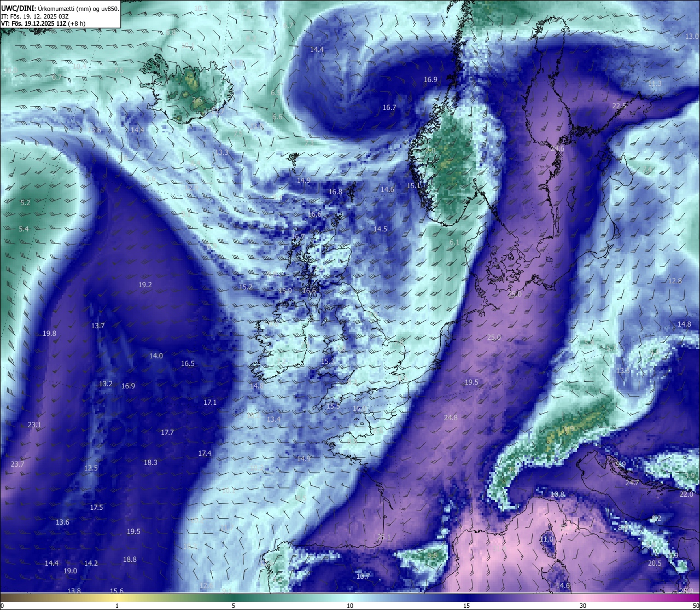This screenshot has height=610, width=700.
Task: Click the 19.2 value in the Atlantic
Action: pos(145,284)
